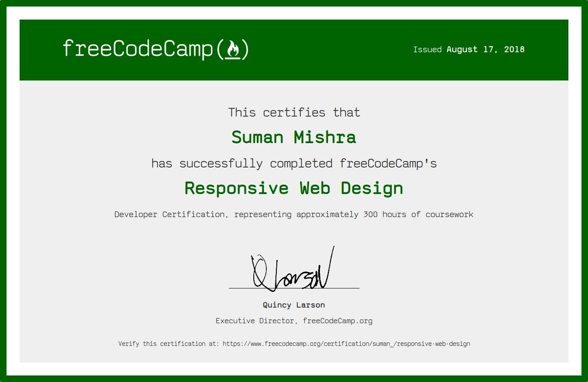Click the freeCodeCamp logo text
The image size is (588, 382).
155,49
